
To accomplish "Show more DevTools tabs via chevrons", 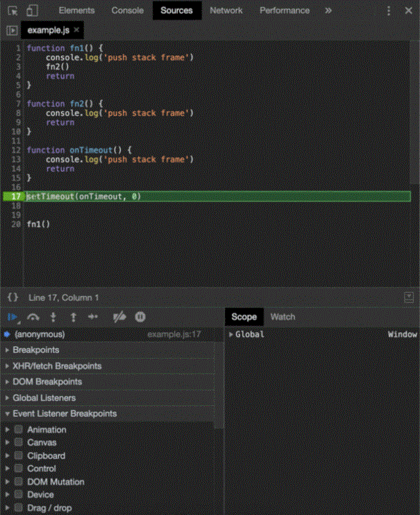I will (x=328, y=11).
